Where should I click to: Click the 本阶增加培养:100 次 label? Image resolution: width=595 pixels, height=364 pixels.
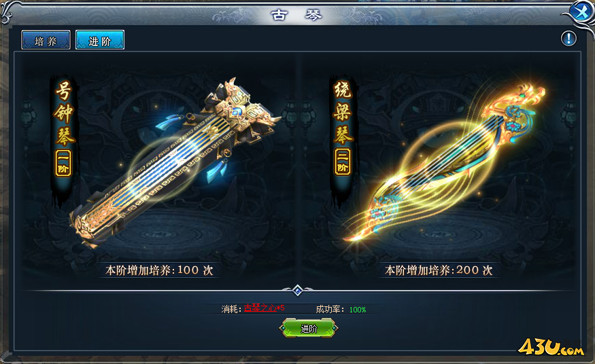pos(159,270)
